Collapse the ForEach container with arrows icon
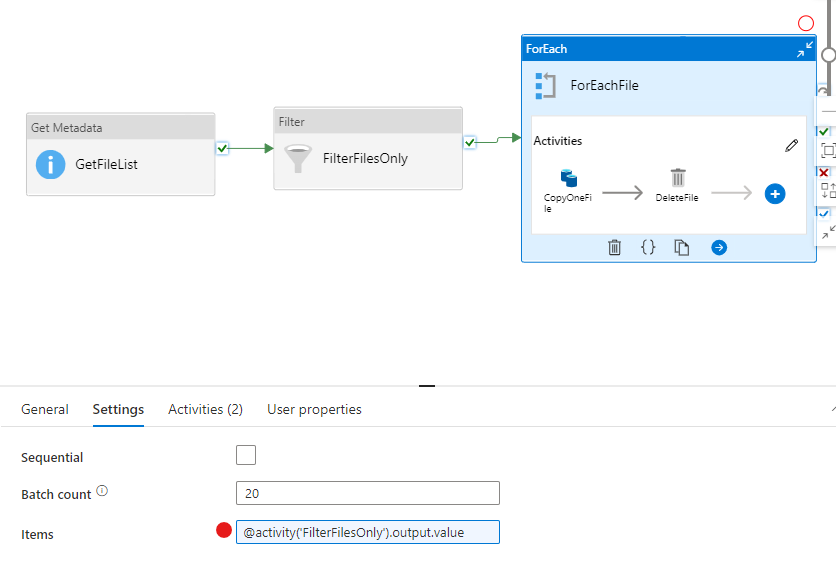This screenshot has height=566, width=836. tap(805, 49)
